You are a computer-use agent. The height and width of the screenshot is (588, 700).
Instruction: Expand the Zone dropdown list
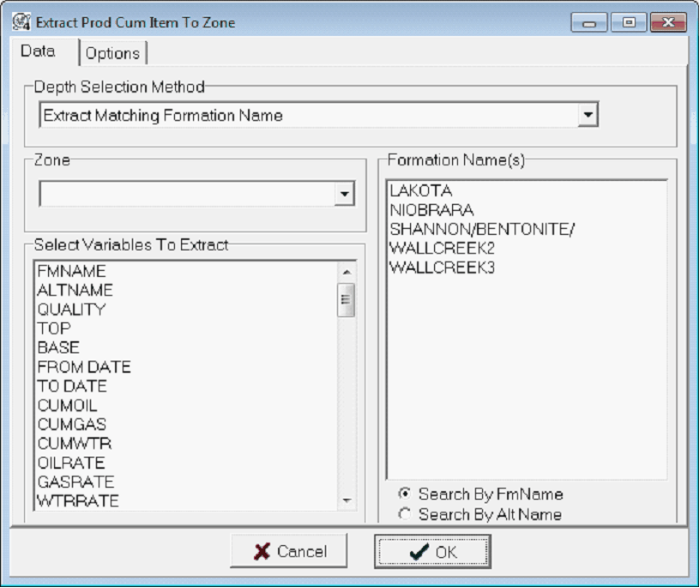344,194
